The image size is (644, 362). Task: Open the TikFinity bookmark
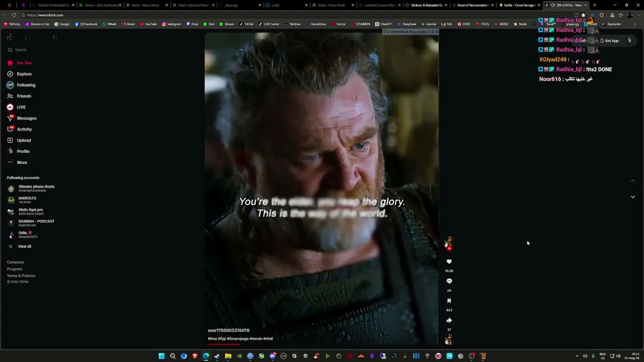point(12,24)
